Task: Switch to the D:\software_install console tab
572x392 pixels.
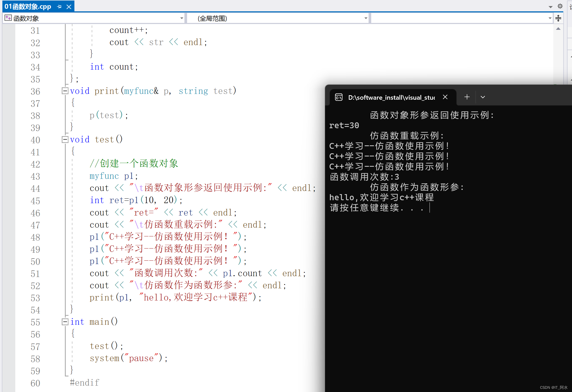Action: pos(391,97)
